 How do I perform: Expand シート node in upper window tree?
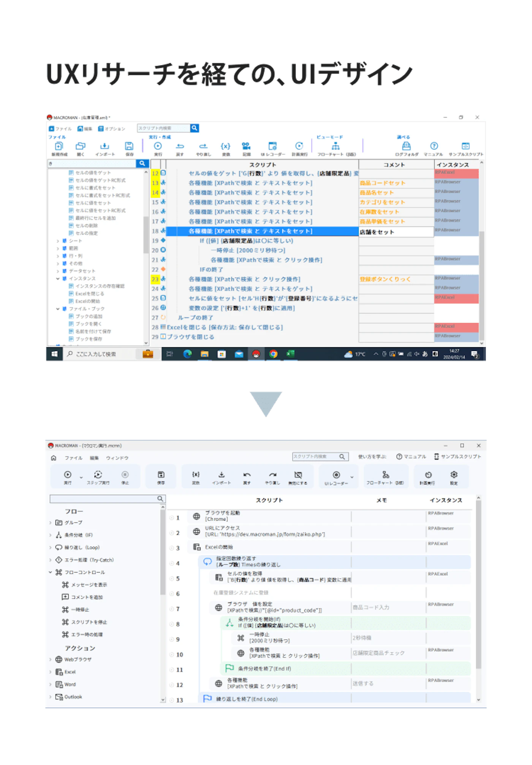(58, 241)
